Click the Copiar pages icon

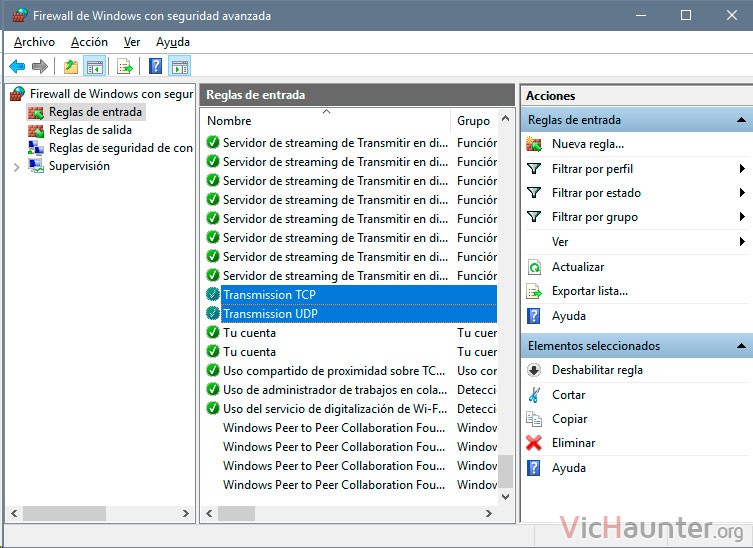(534, 419)
